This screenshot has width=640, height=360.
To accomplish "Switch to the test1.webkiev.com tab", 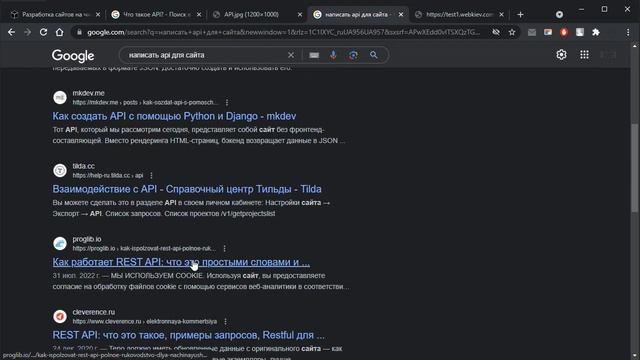I will pos(460,15).
